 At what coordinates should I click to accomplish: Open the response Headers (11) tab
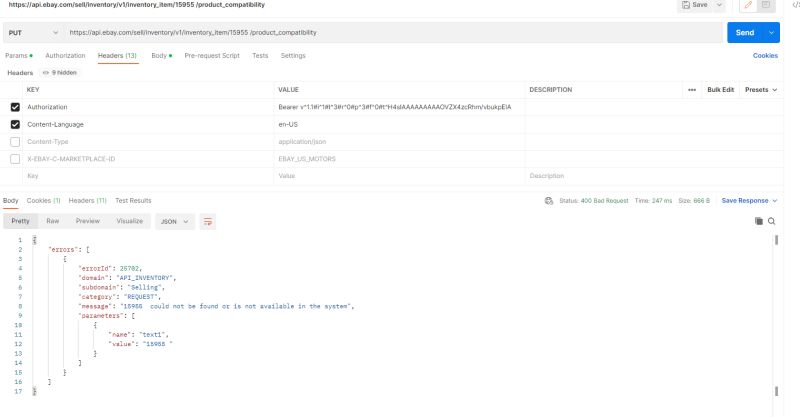point(87,201)
